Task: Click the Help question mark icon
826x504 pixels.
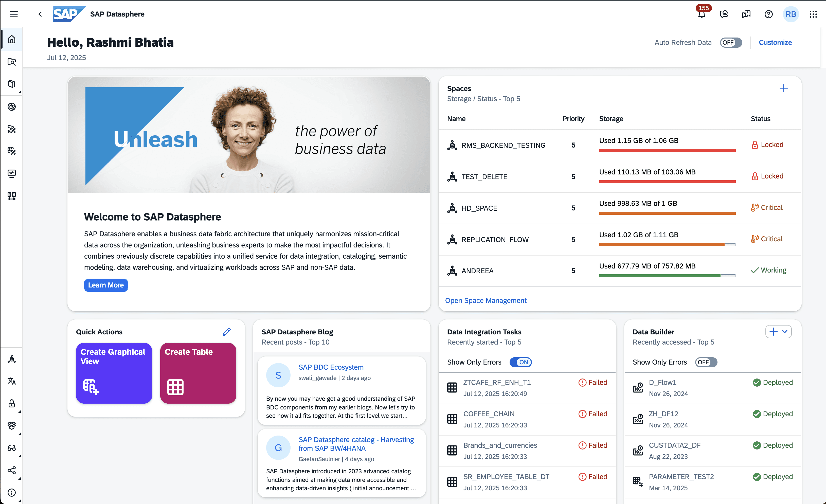Action: [x=768, y=14]
